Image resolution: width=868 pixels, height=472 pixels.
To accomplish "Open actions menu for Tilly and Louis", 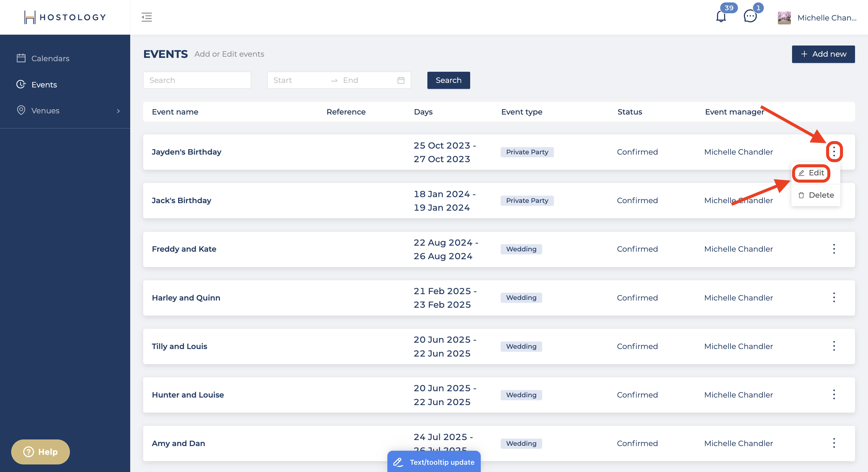I will (834, 346).
